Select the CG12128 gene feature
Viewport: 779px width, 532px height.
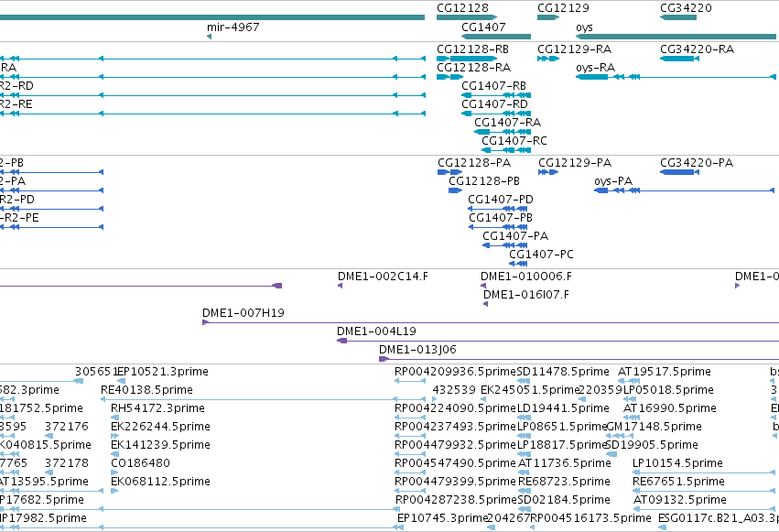tap(467, 17)
